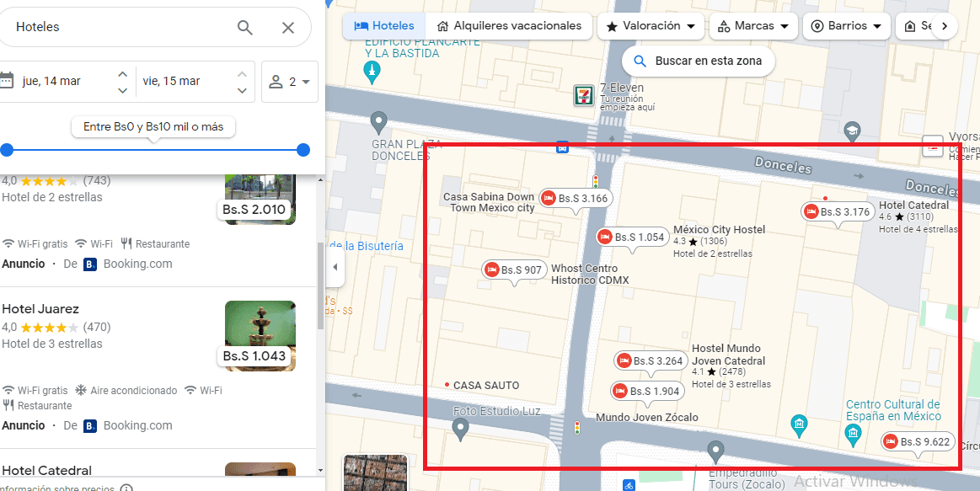Click the search magnifier icon
This screenshot has width=980, height=491.
click(x=245, y=28)
